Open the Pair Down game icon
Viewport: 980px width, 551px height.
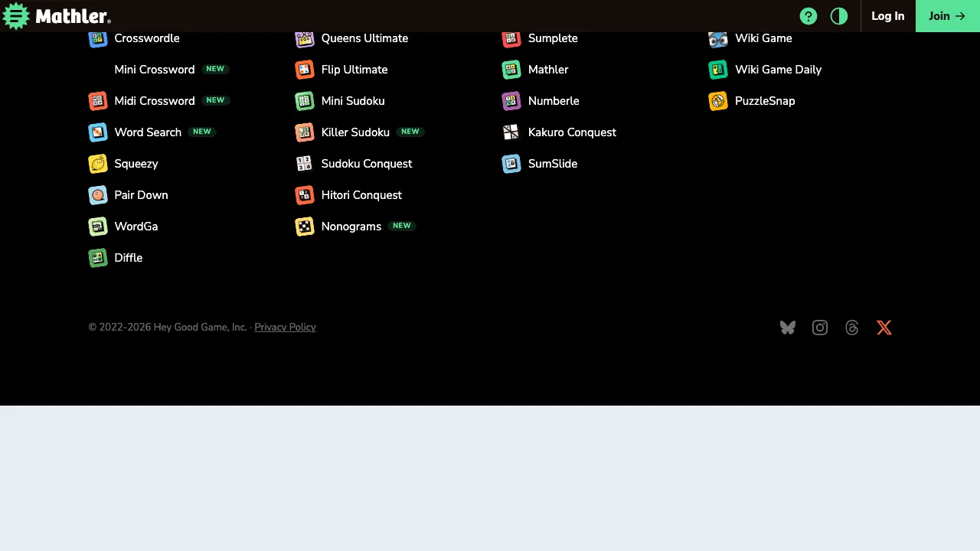click(98, 195)
